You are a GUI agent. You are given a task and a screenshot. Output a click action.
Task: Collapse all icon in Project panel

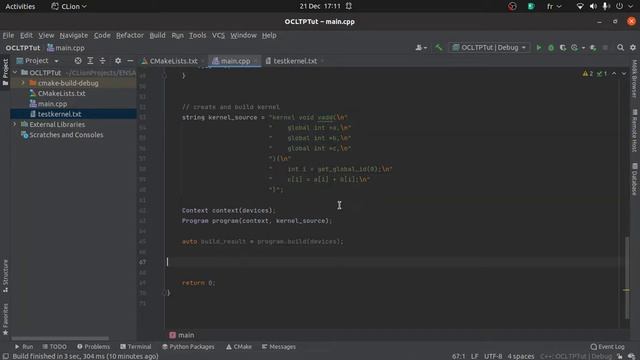[102, 61]
